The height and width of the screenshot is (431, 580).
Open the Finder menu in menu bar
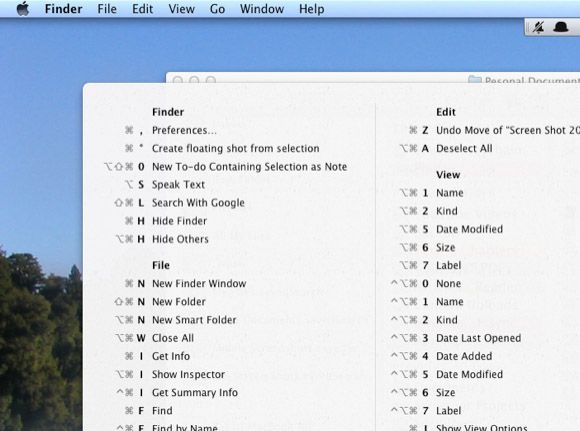click(x=63, y=9)
